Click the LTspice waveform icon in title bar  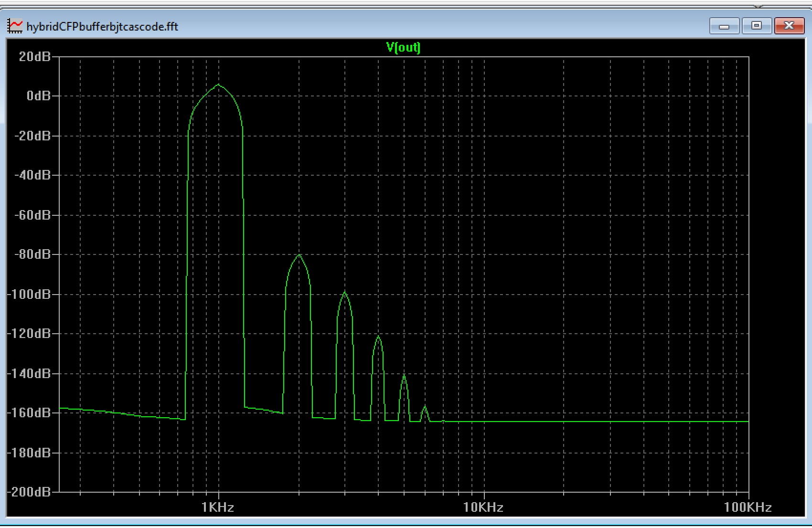pyautogui.click(x=15, y=26)
